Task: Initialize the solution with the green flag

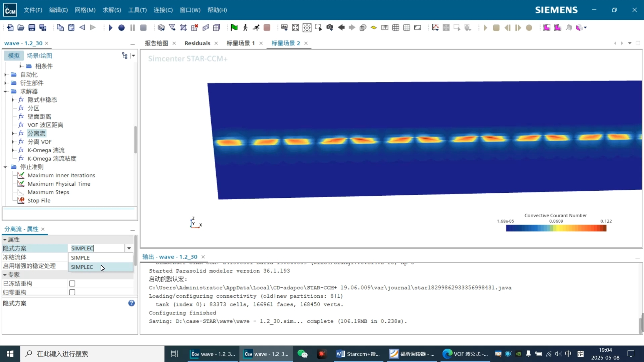Action: [234, 28]
